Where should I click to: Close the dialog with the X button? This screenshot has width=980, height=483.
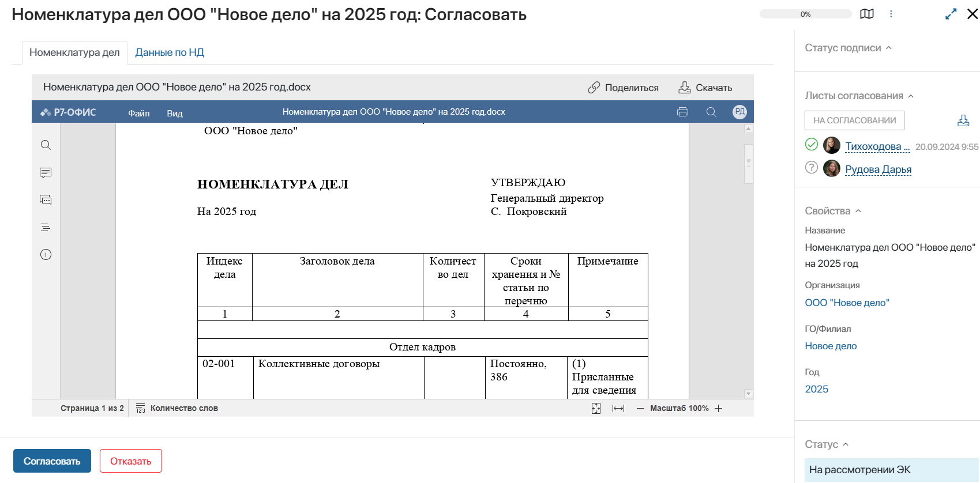[973, 14]
